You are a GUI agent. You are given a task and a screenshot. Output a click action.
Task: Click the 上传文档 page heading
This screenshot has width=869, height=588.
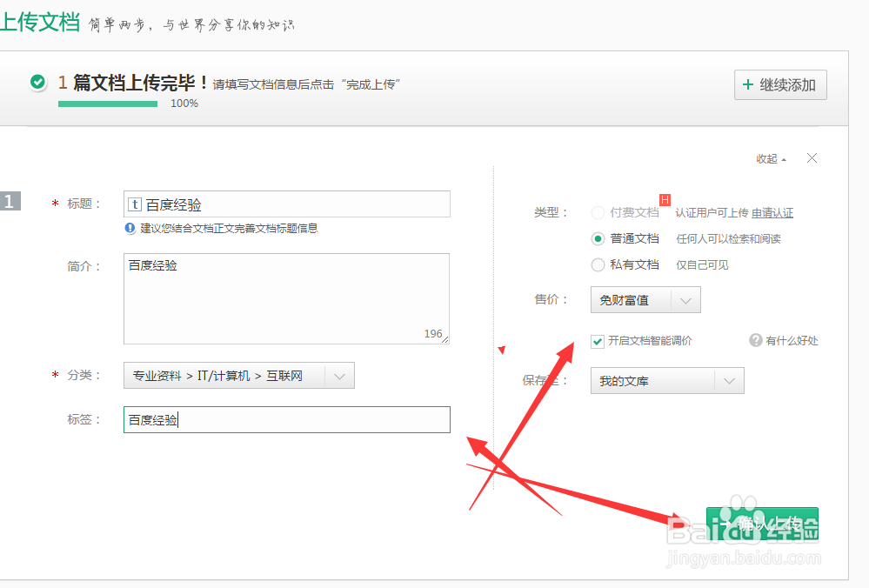click(x=40, y=22)
